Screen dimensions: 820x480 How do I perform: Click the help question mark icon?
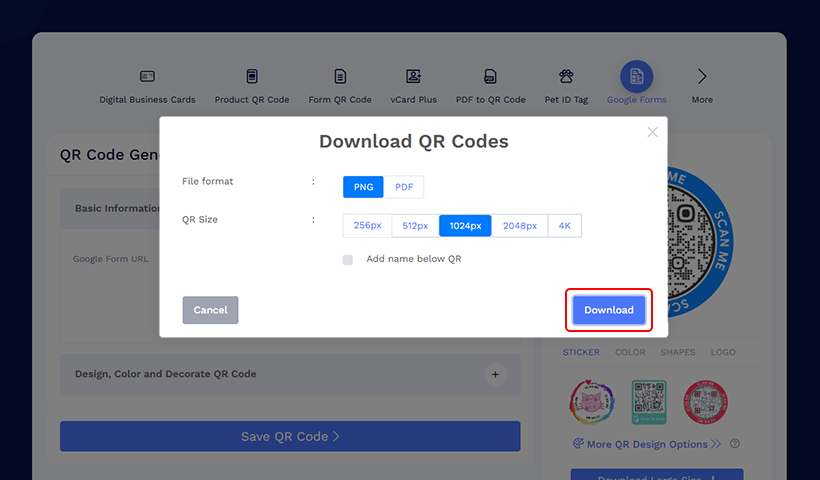(x=735, y=443)
